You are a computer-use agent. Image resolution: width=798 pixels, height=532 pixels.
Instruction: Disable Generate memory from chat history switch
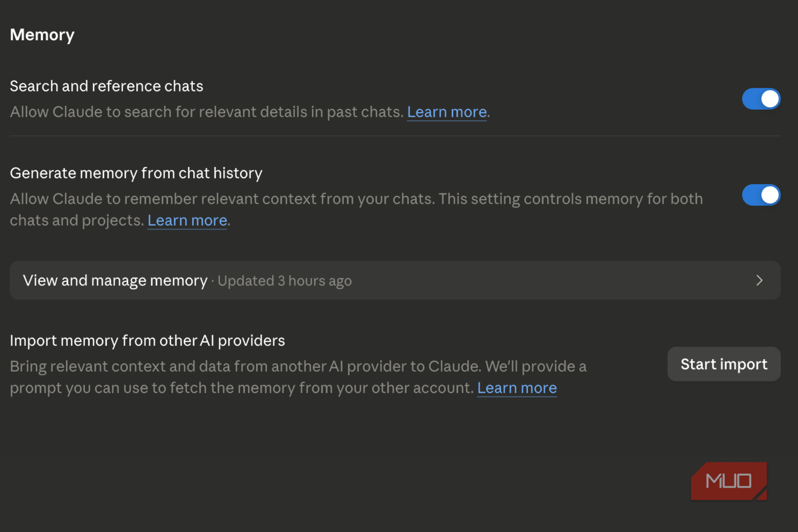tap(761, 195)
